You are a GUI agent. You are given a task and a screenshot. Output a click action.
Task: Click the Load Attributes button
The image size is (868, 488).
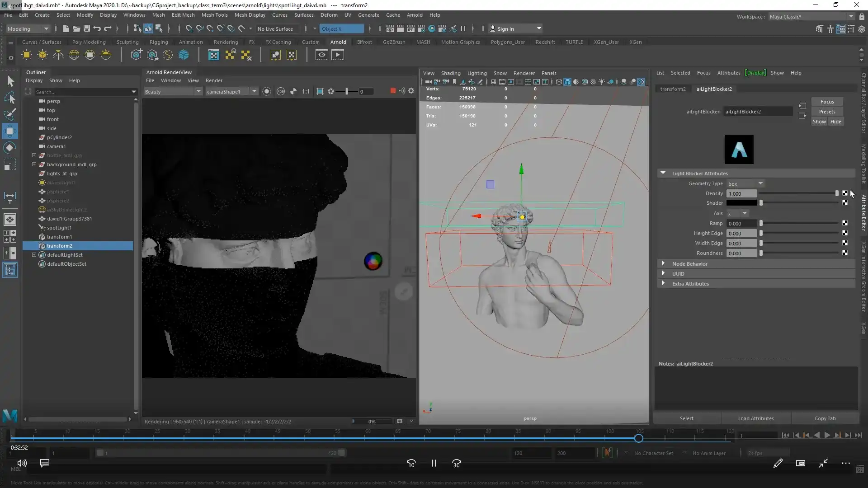[x=755, y=418]
